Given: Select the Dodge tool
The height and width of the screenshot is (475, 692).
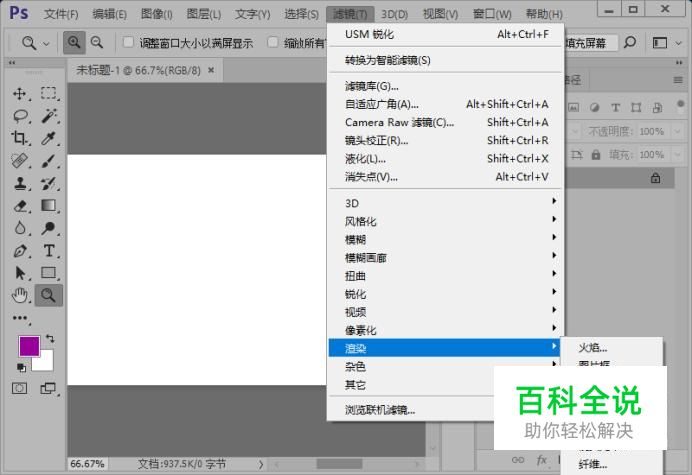Looking at the screenshot, I should click(x=49, y=228).
